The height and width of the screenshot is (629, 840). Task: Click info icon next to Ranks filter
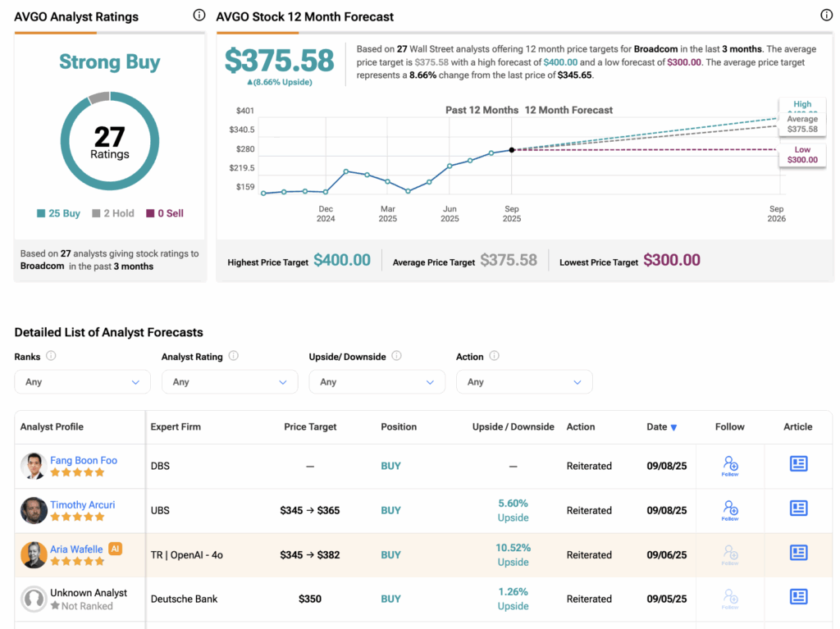pos(51,356)
